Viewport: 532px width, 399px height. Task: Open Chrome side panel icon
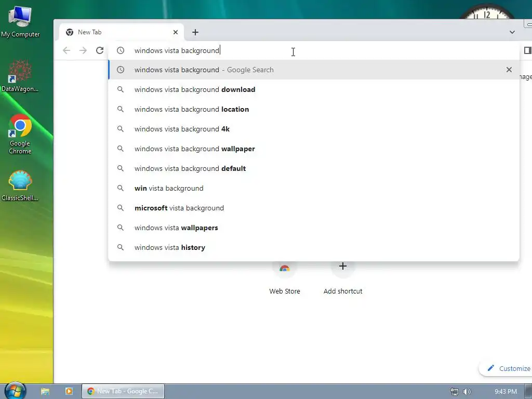(x=528, y=50)
